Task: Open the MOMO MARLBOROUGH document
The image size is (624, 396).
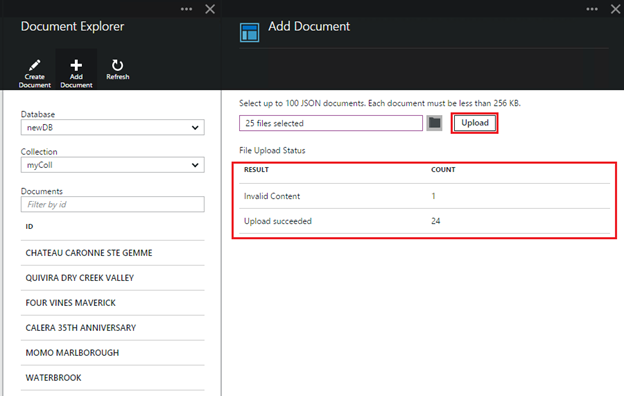Action: click(113, 353)
